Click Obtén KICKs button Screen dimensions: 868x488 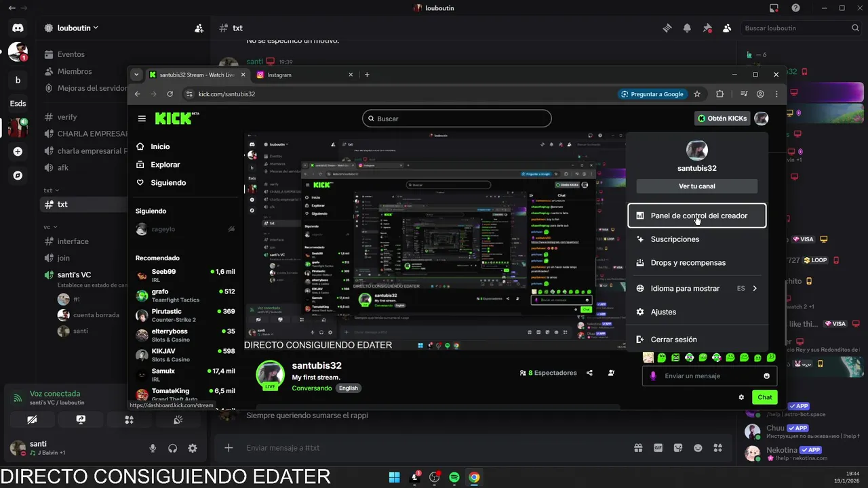(x=722, y=119)
